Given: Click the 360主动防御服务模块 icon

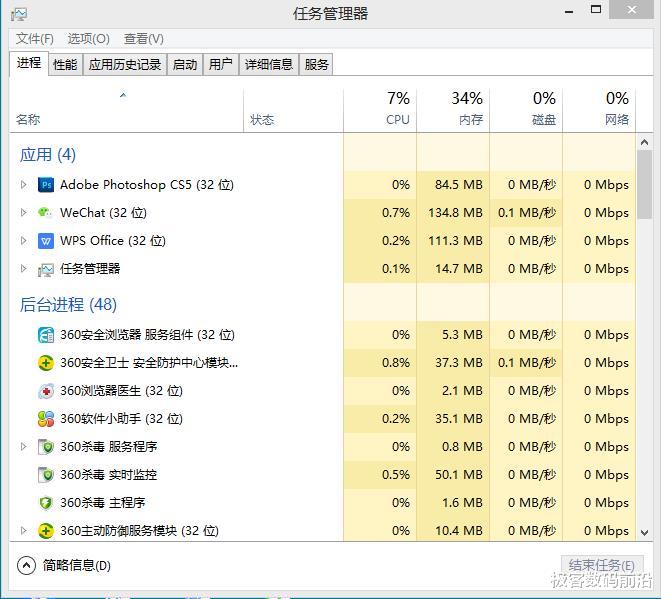Looking at the screenshot, I should 46,531.
